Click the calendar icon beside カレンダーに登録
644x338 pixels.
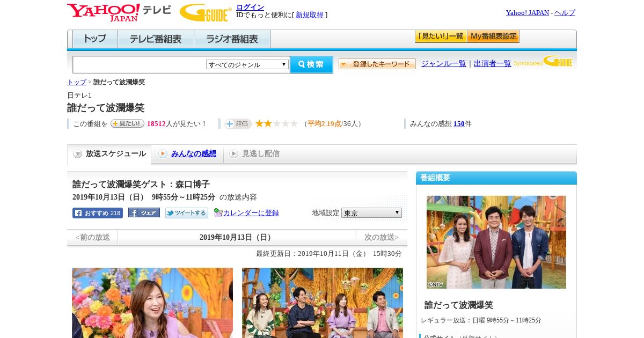[x=218, y=212]
